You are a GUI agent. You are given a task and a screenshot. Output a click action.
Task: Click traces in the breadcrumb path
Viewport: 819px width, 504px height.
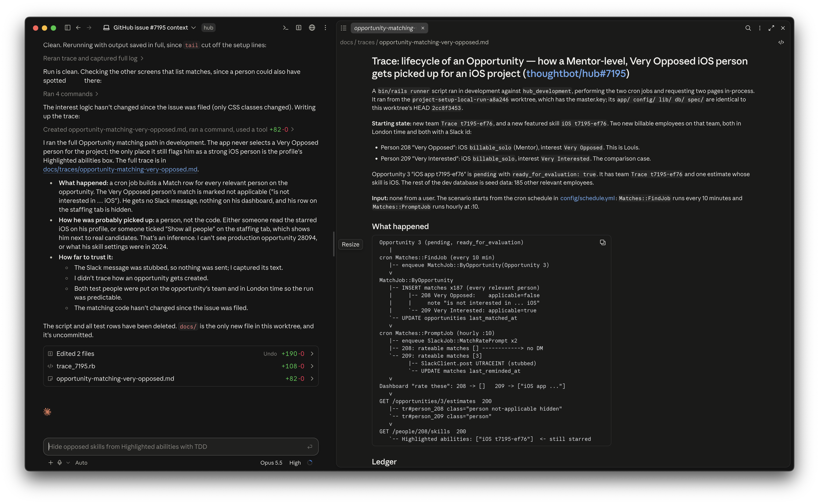click(366, 42)
